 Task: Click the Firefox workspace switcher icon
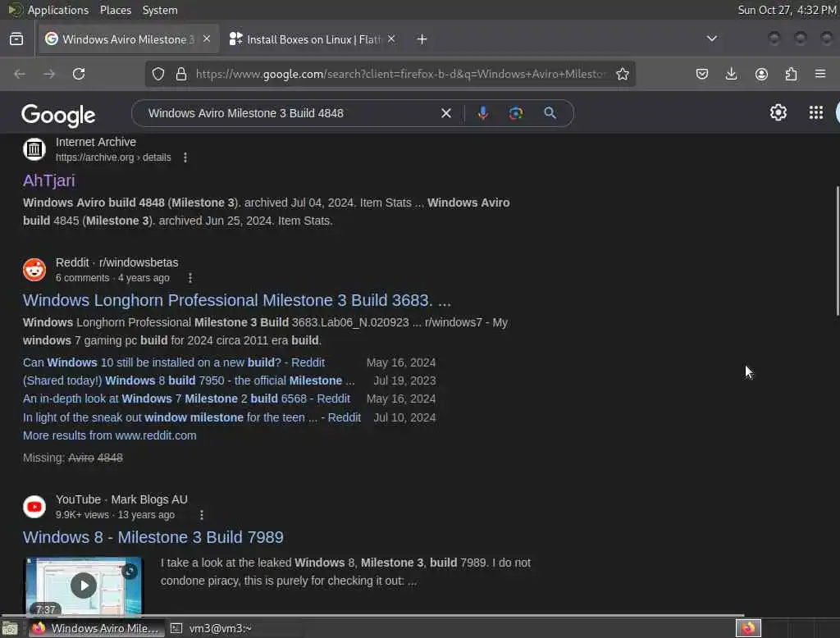tap(748, 628)
